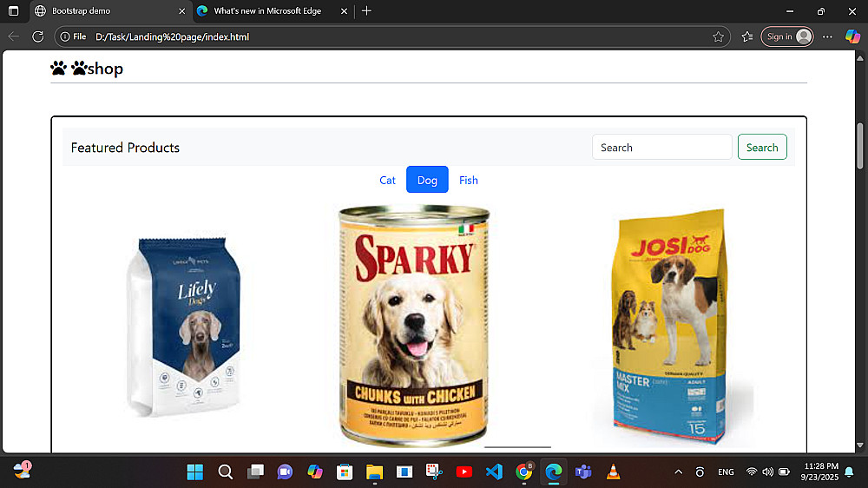
Task: Open the Windows Start menu
Action: point(194,472)
